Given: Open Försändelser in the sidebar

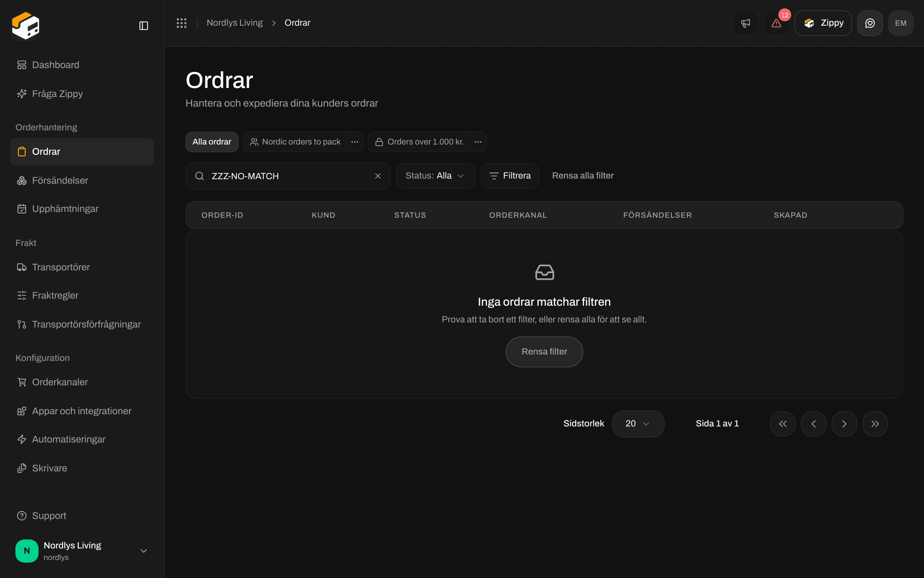Looking at the screenshot, I should (82, 180).
